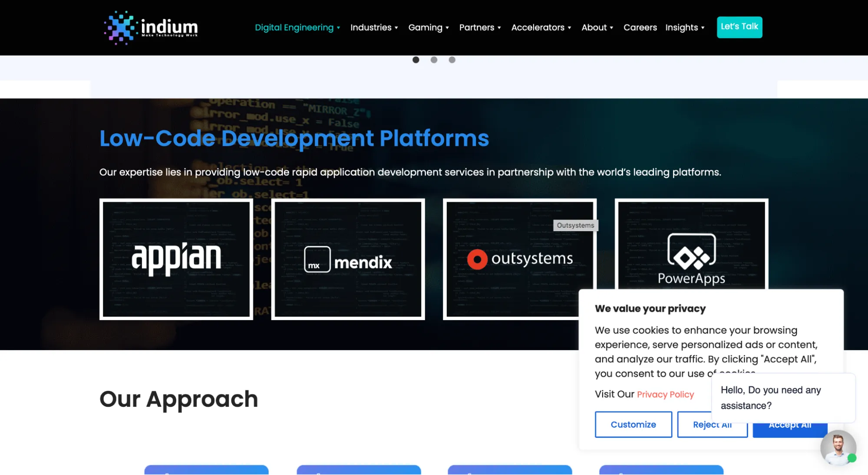
Task: Open the Privacy Policy link
Action: pos(665,394)
